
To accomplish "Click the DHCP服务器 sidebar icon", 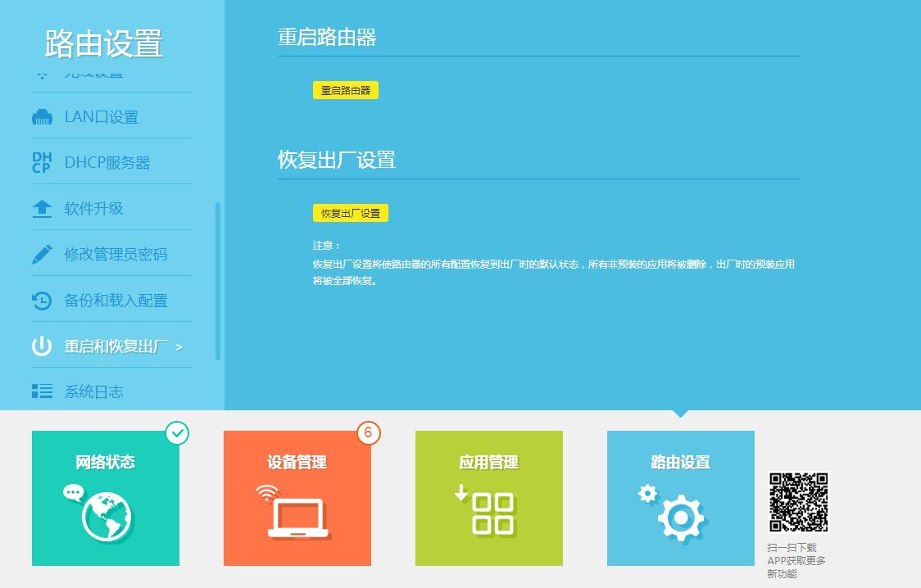I will pyautogui.click(x=42, y=162).
